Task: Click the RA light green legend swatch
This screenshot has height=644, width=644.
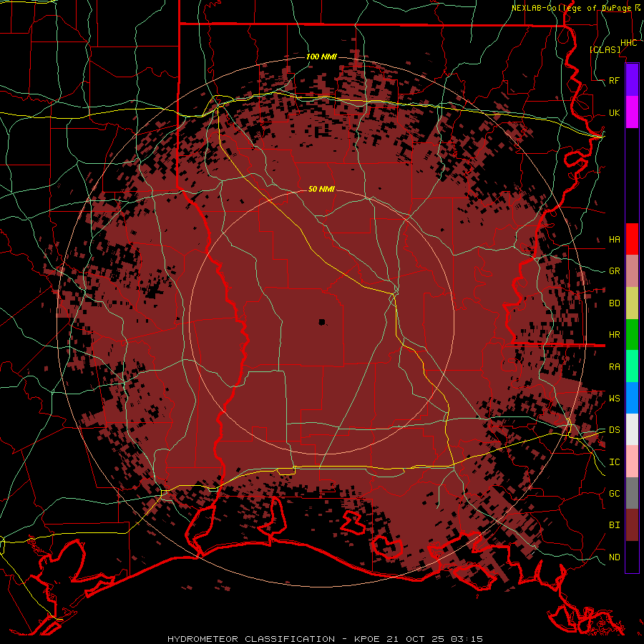Action: pos(632,366)
